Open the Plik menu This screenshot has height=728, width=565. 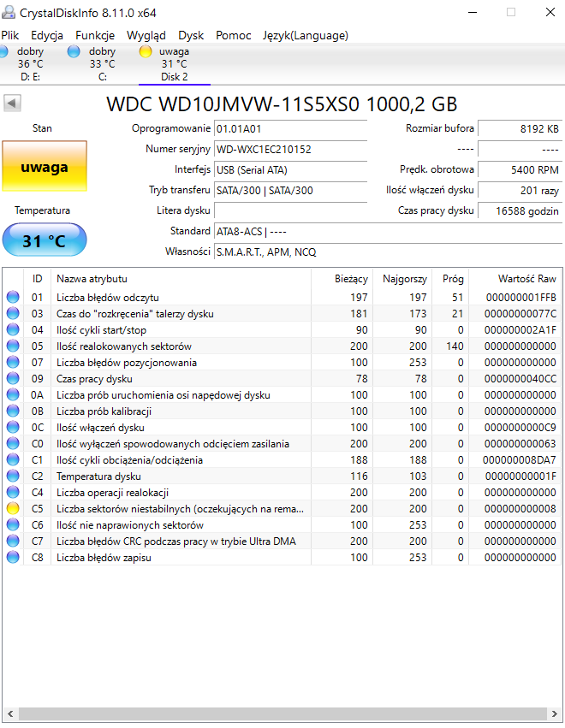click(9, 35)
